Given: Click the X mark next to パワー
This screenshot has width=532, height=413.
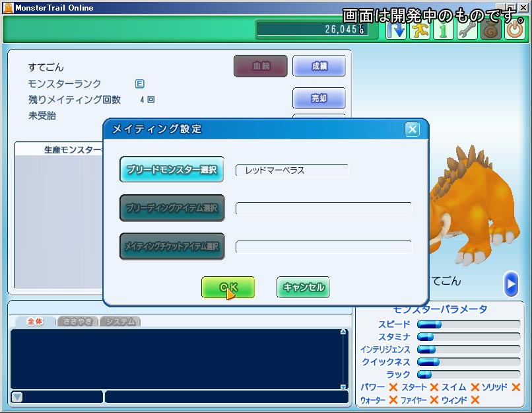Looking at the screenshot, I should tap(393, 387).
